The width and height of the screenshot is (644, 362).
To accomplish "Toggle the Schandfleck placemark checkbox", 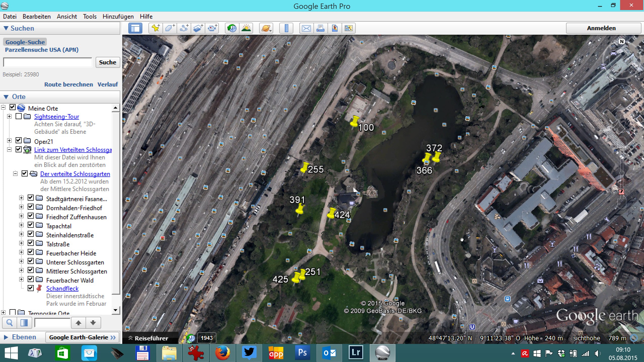I will [x=31, y=288].
